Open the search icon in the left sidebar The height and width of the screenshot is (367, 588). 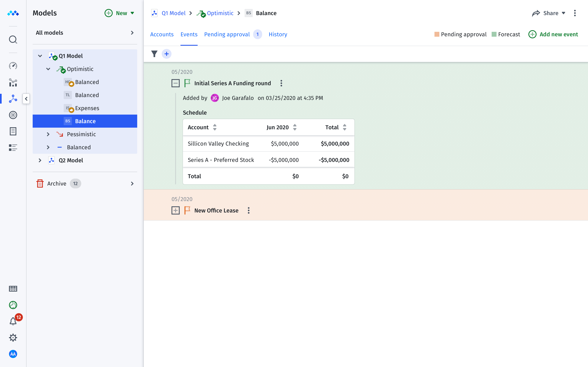click(x=13, y=40)
